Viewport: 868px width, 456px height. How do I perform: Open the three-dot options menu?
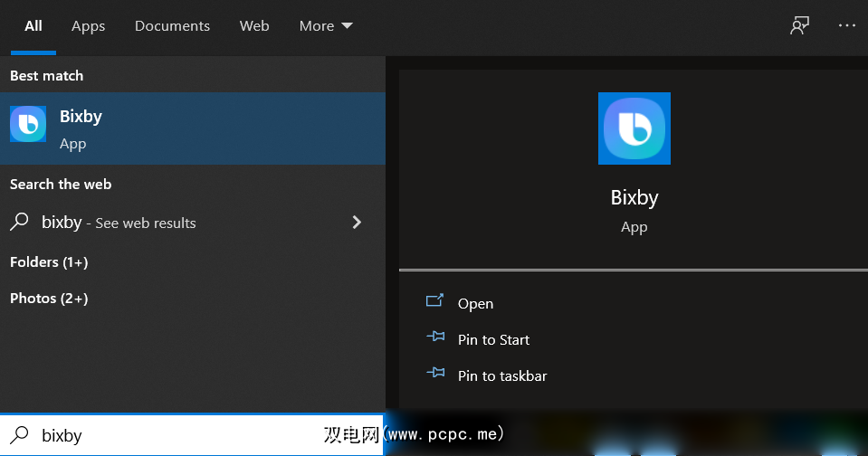point(846,25)
